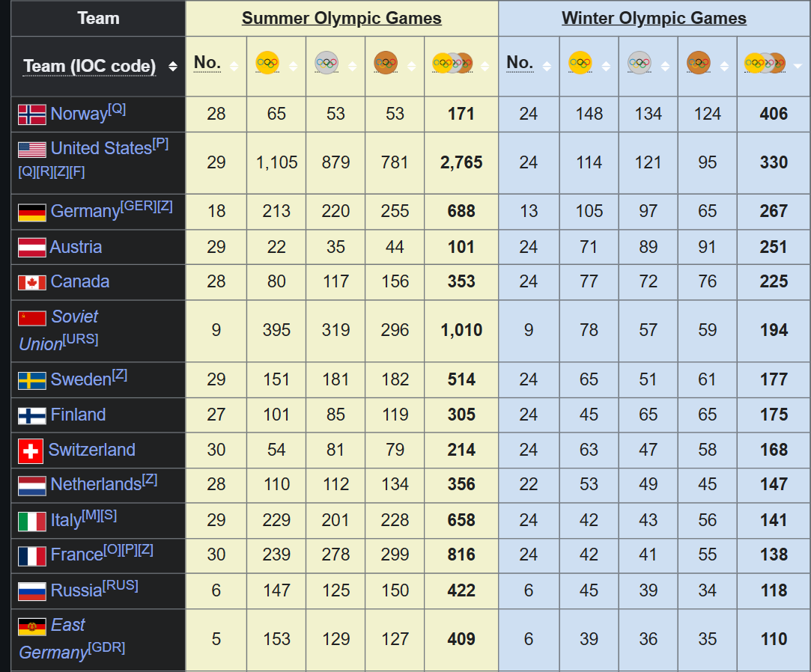Open the Summer Olympic Games link

click(x=341, y=18)
